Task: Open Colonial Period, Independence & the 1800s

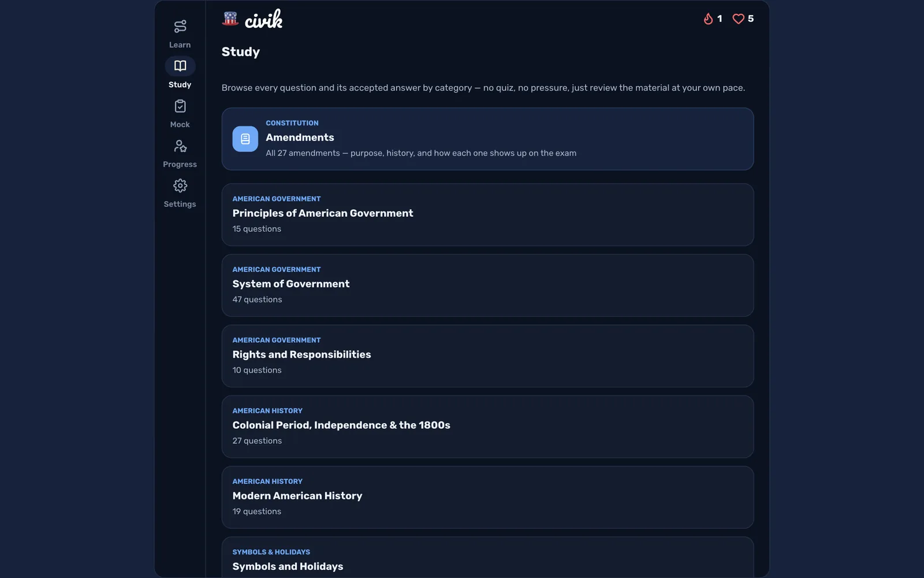Action: 487,427
